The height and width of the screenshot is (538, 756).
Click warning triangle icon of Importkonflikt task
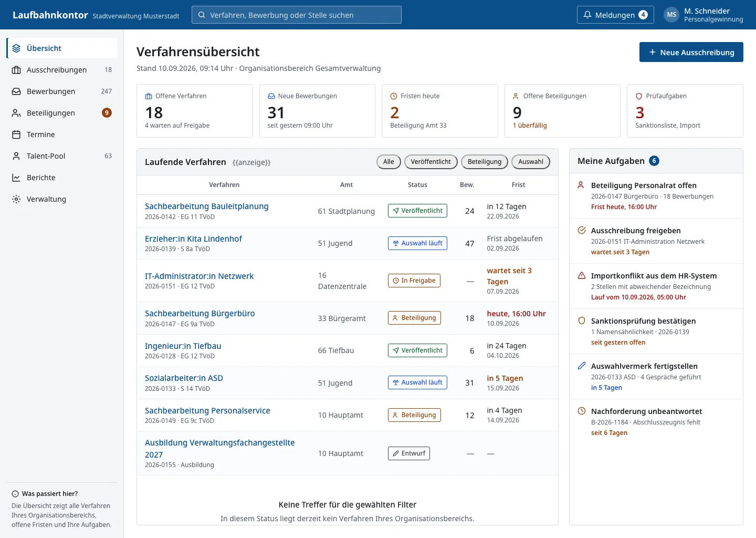click(581, 275)
